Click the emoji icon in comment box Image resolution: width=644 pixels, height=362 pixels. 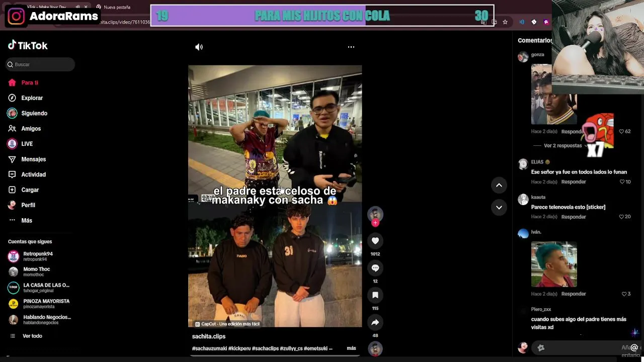coord(541,348)
